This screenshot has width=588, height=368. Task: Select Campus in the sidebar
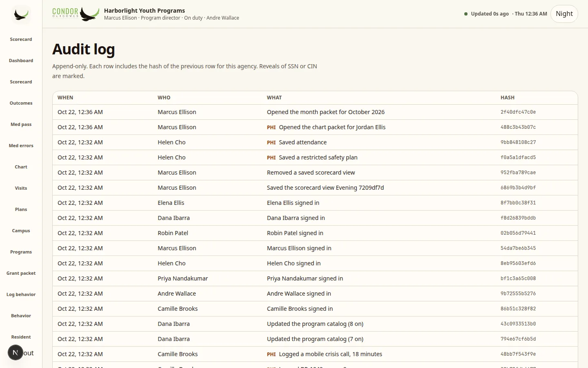tap(21, 231)
